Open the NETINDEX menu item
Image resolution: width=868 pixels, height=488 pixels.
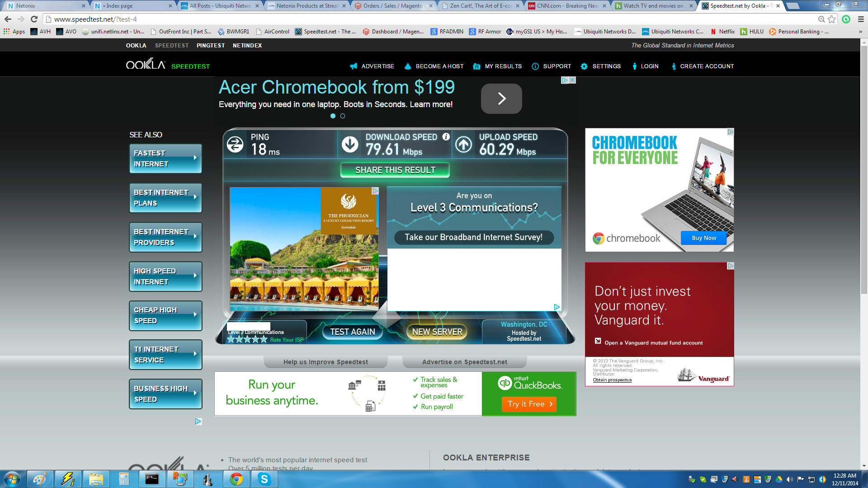[247, 46]
